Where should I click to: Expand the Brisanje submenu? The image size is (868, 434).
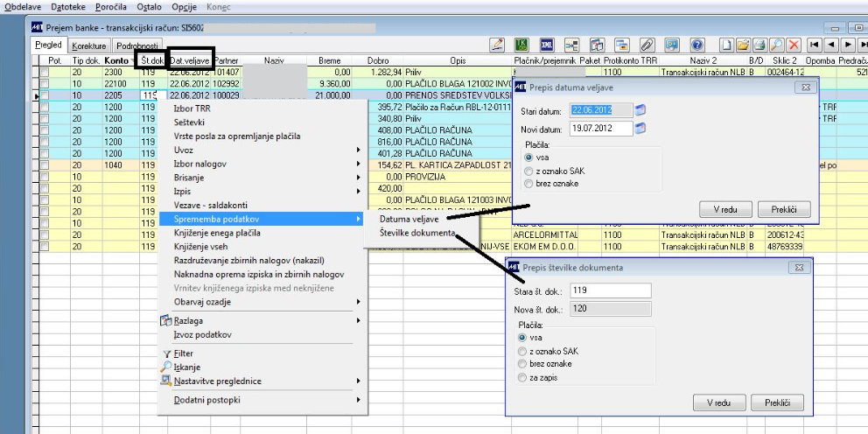(x=358, y=178)
